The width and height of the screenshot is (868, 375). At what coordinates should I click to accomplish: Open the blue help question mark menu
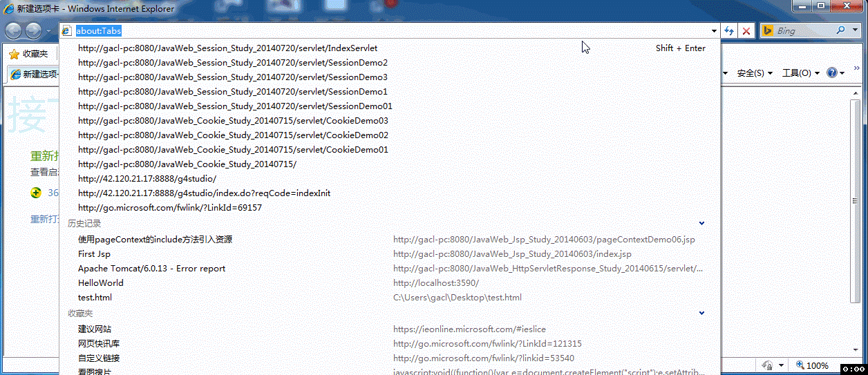836,73
